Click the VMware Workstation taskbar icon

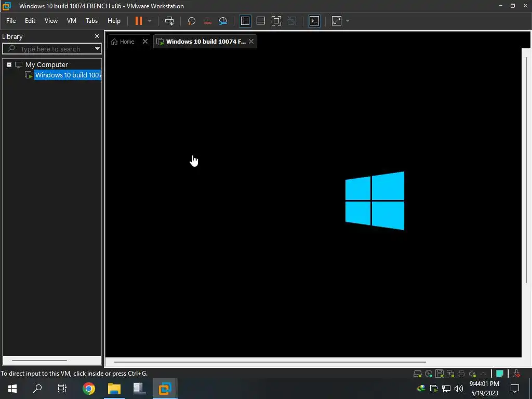click(165, 389)
